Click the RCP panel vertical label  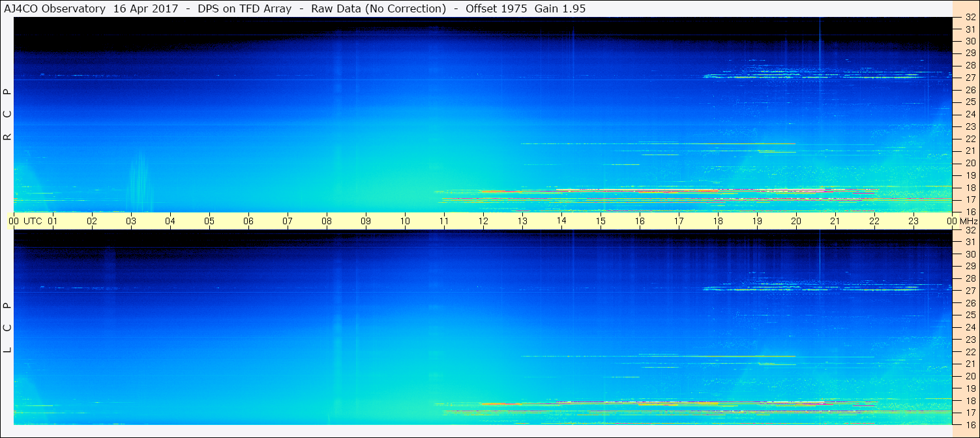click(x=7, y=115)
